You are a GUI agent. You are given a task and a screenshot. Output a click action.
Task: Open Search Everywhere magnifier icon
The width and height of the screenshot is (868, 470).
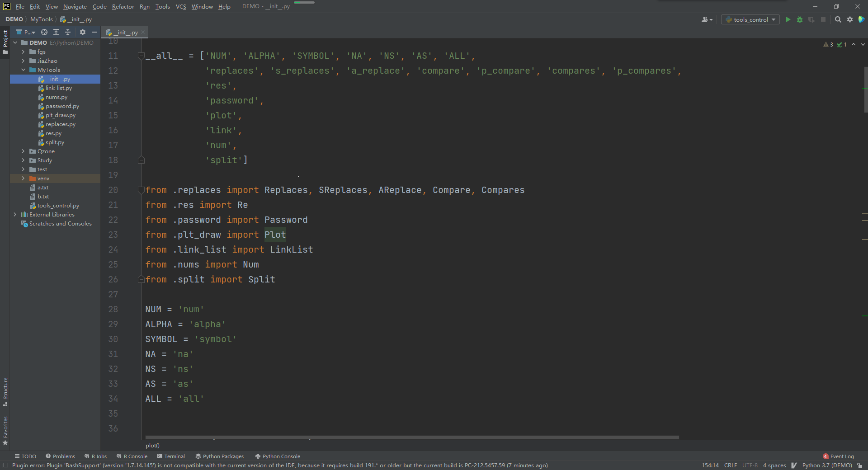click(x=838, y=19)
